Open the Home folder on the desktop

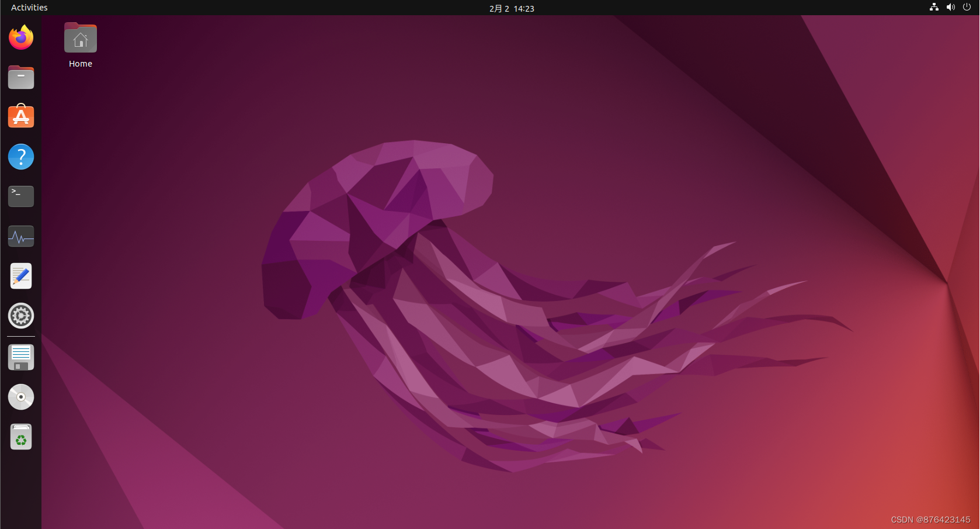80,37
